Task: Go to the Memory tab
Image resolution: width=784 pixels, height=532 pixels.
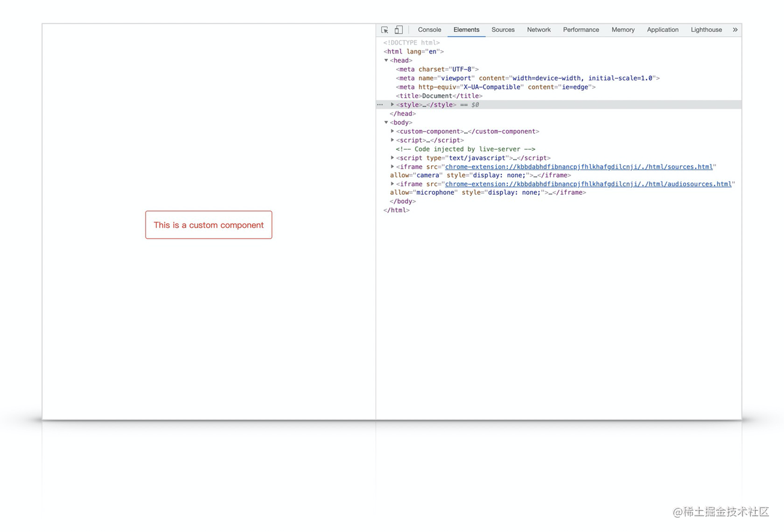Action: (623, 30)
